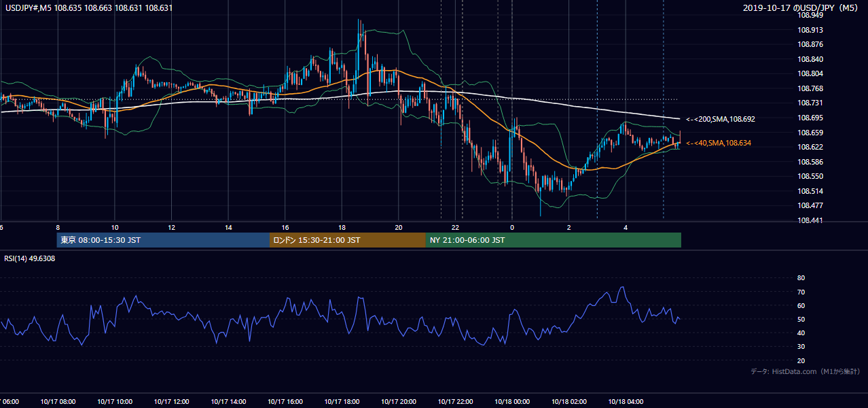
Task: Click price axis value 108.731
Action: click(809, 103)
